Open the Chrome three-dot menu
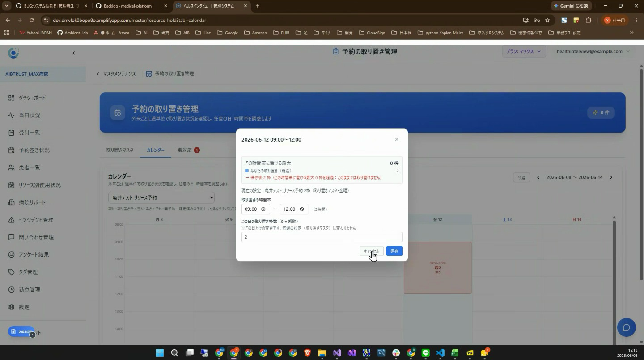This screenshot has height=360, width=644. pos(636,20)
